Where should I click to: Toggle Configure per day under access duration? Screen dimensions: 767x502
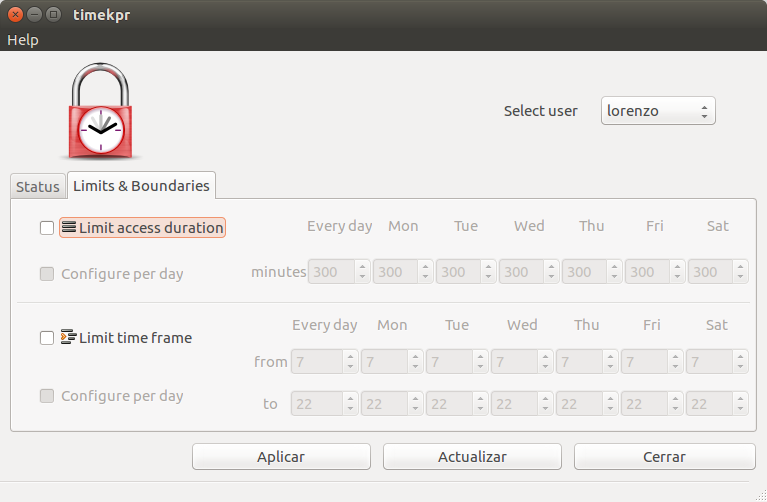click(47, 274)
